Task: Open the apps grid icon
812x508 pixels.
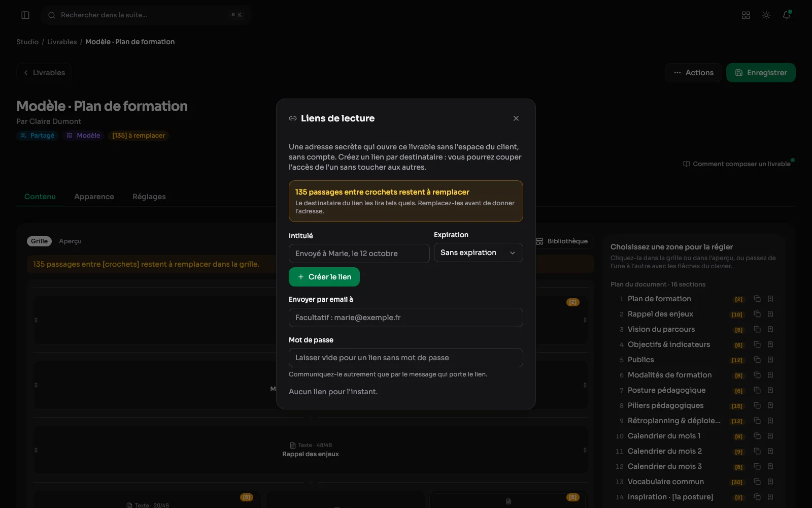Action: click(746, 15)
